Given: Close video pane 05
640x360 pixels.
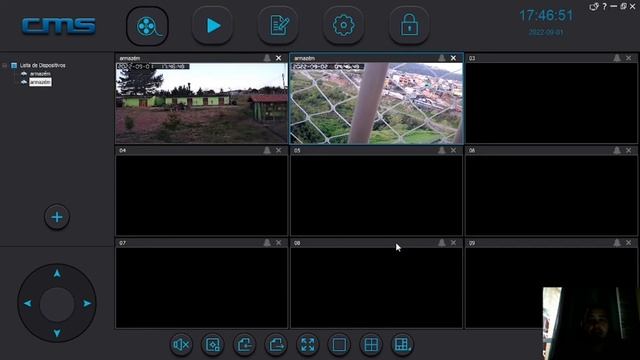Looking at the screenshot, I should click(453, 150).
